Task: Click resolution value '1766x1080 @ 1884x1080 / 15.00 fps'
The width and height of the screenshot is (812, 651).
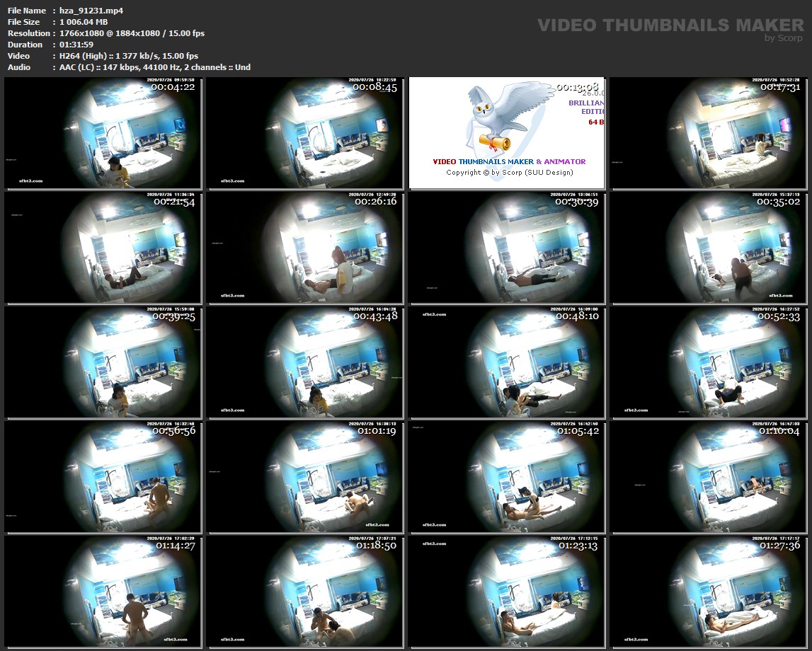Action: click(x=132, y=33)
